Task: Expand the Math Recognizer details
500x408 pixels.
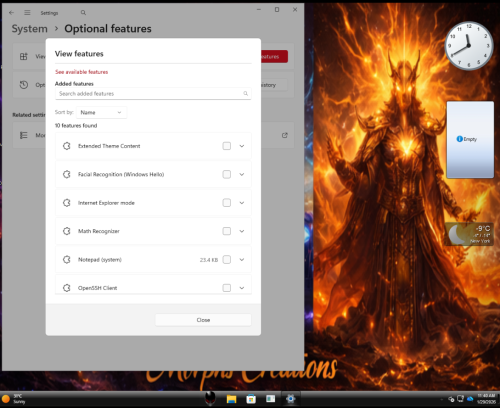Action: (242, 231)
